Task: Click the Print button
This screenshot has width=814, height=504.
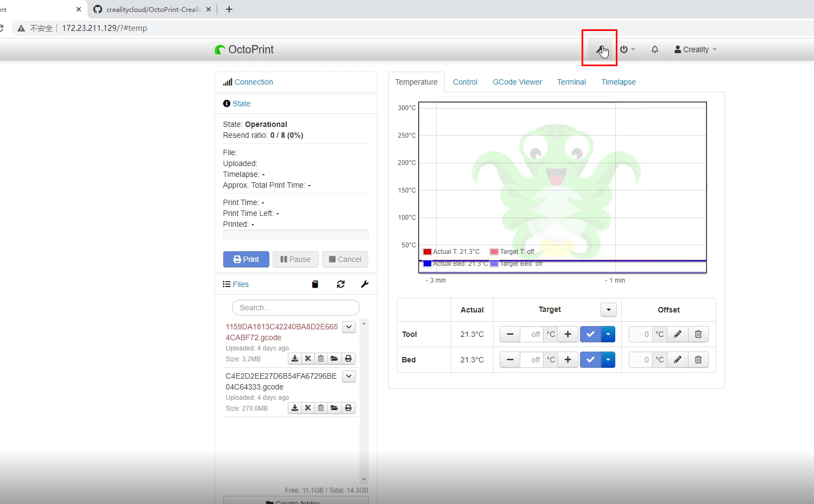Action: click(x=246, y=259)
